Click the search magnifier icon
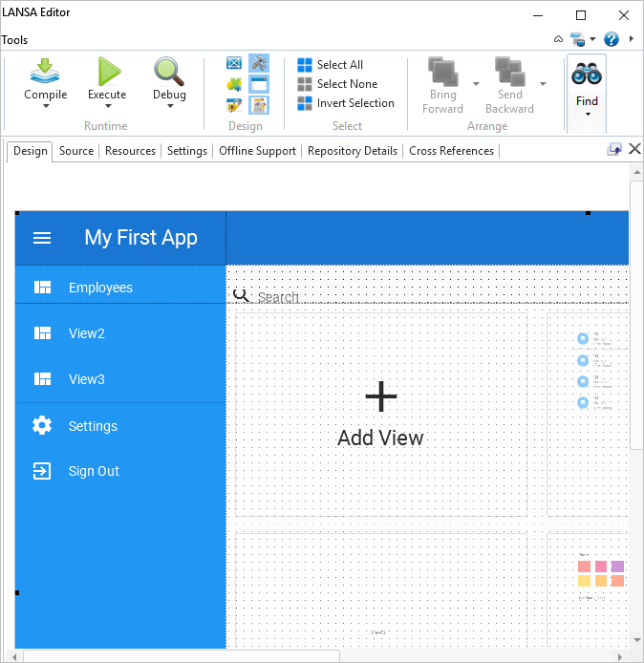644x663 pixels. pyautogui.click(x=241, y=295)
